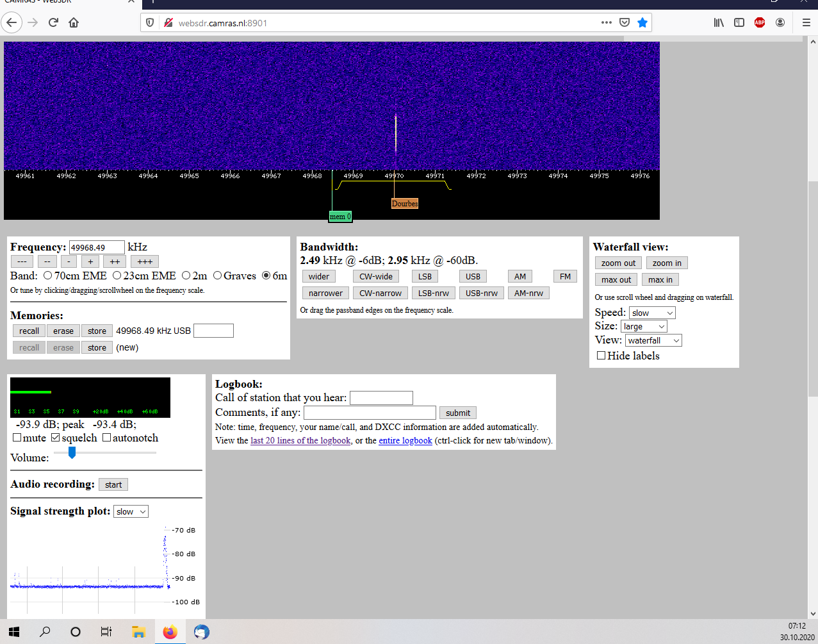The width and height of the screenshot is (818, 644).
Task: Adjust the Volume slider handle
Action: (72, 452)
